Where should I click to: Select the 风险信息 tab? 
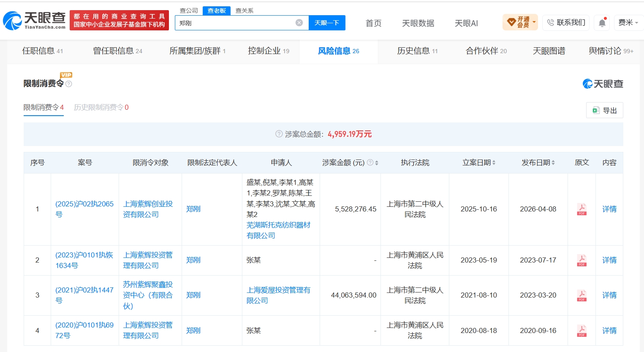339,51
